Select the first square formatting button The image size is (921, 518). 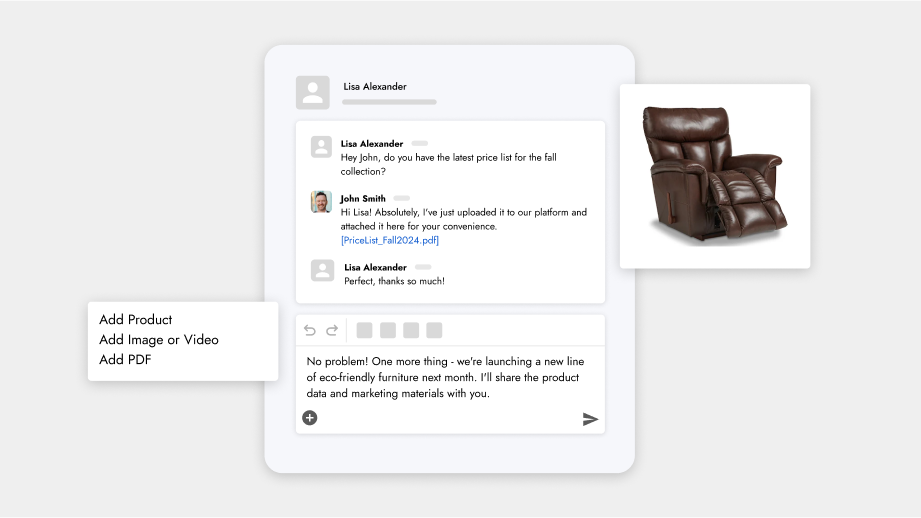click(364, 330)
